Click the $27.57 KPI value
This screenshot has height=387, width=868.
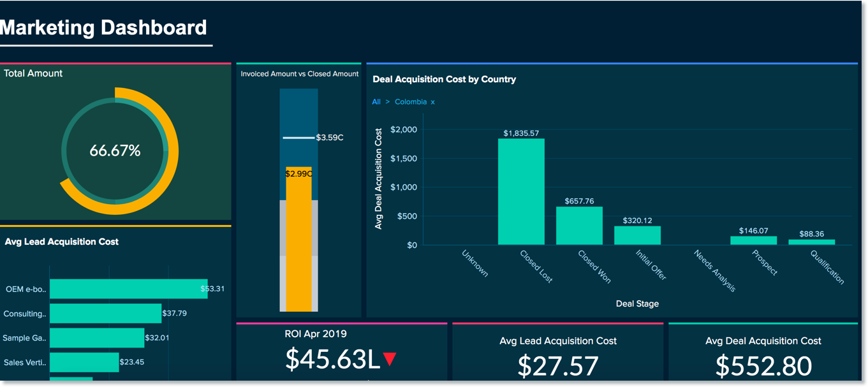558,366
